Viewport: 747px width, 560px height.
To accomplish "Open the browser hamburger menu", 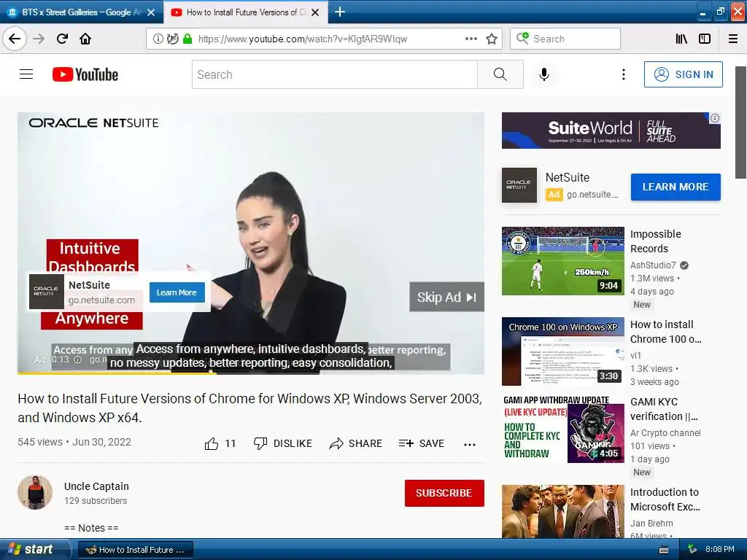I will pyautogui.click(x=733, y=39).
